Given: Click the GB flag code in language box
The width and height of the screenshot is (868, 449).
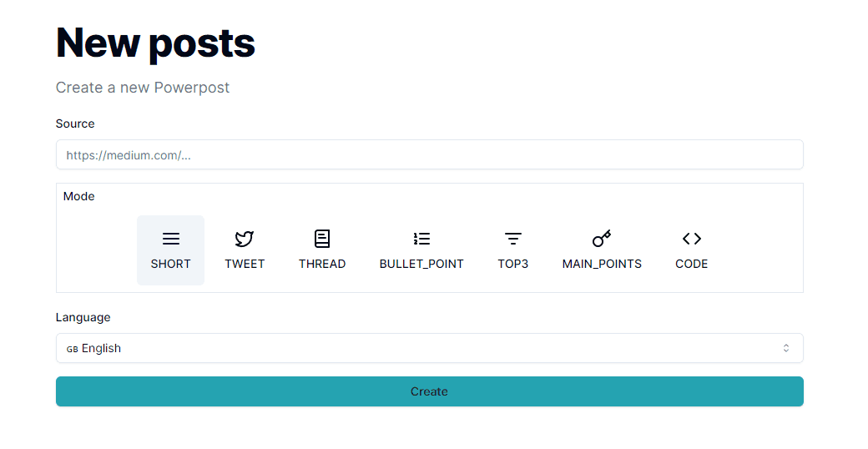Looking at the screenshot, I should [x=72, y=349].
